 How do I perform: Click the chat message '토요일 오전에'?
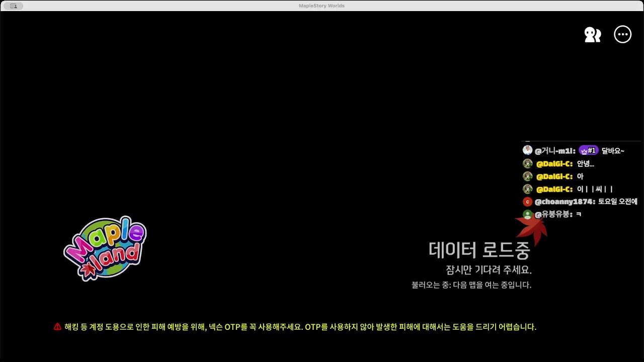[x=618, y=202]
